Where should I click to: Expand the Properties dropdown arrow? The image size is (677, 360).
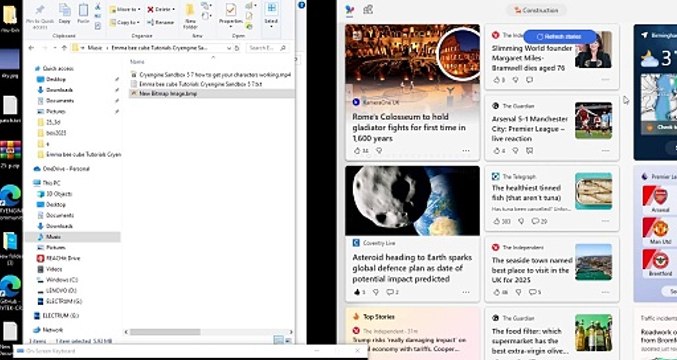tap(231, 27)
